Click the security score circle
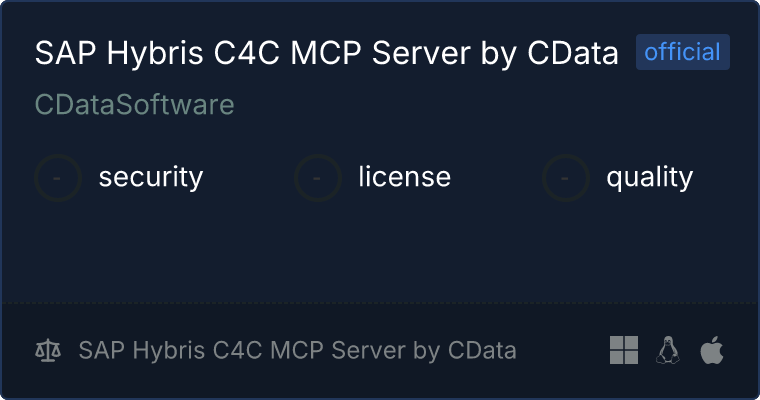760x400 pixels. coord(58,178)
